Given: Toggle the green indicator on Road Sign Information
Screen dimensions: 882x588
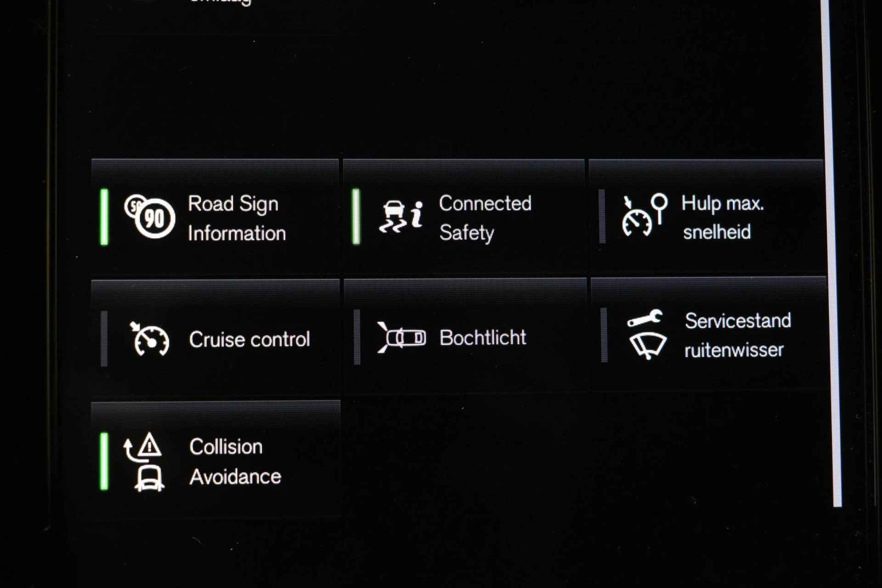Looking at the screenshot, I should tap(104, 217).
